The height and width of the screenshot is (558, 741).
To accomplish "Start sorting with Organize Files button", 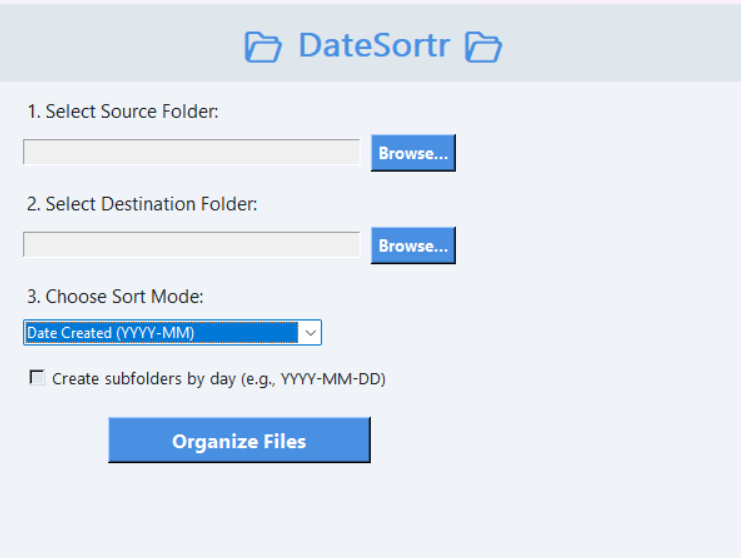I will pyautogui.click(x=240, y=440).
